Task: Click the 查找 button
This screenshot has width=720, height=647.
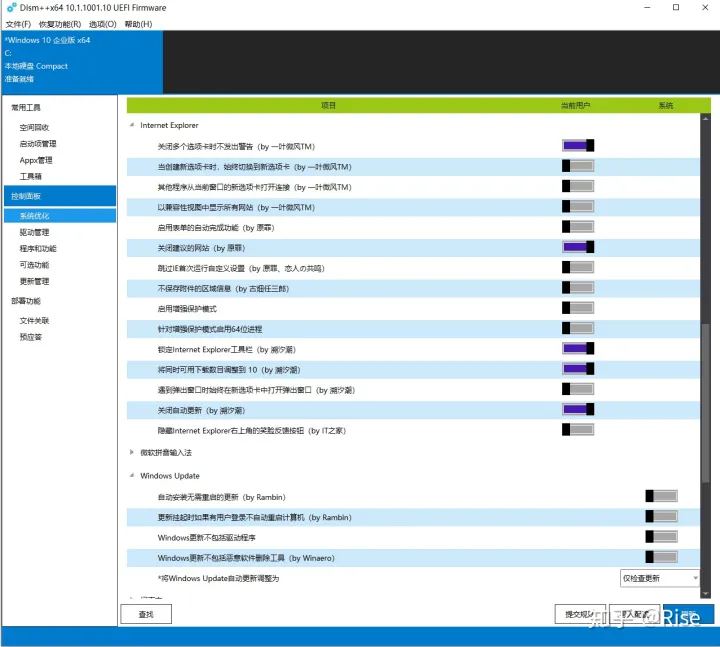Action: 146,614
